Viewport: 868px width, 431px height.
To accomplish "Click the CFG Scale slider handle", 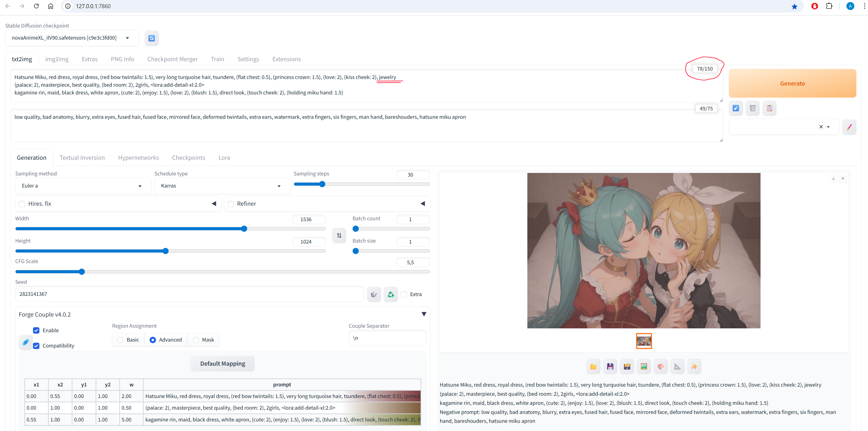I will tap(82, 272).
